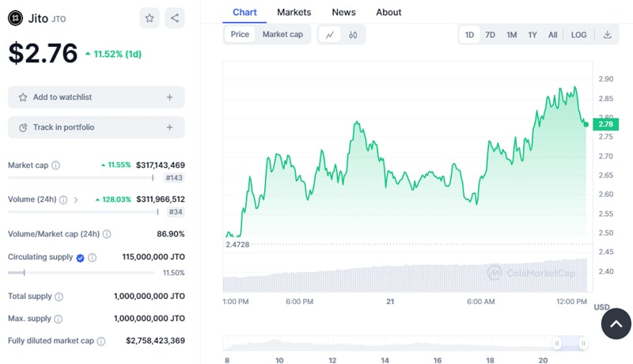This screenshot has height=364, width=633.
Task: Click the share icon next to Jito
Action: coord(175,18)
